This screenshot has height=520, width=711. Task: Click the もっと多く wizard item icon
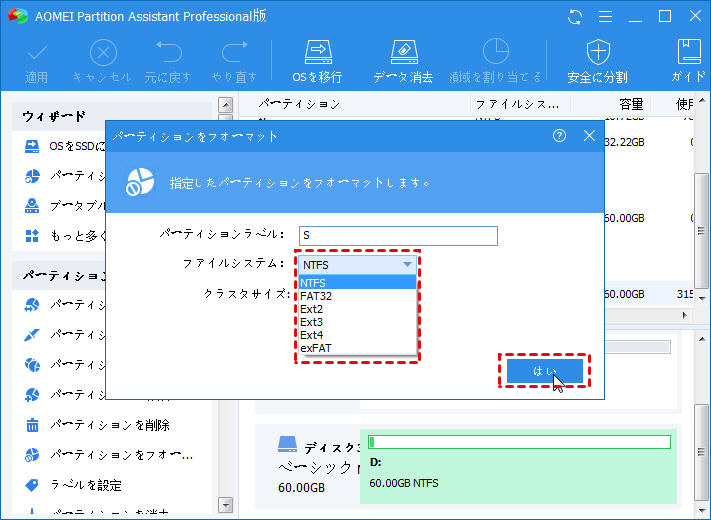pyautogui.click(x=32, y=236)
